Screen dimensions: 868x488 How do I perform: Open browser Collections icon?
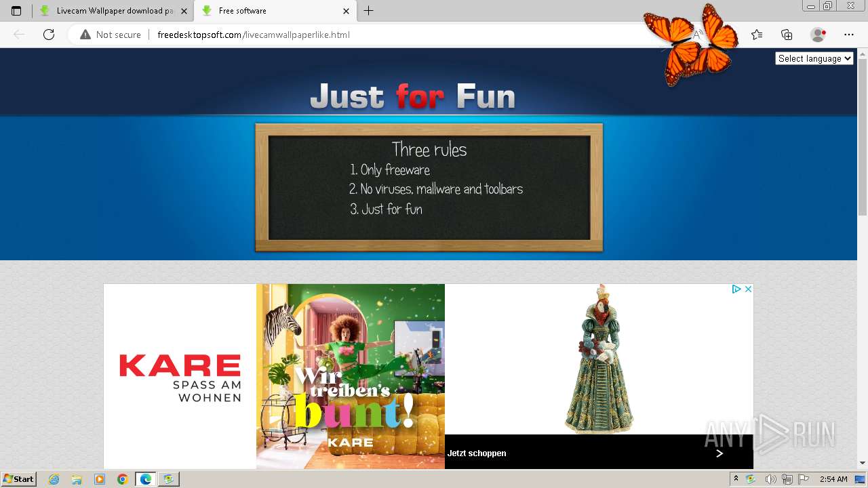[787, 35]
